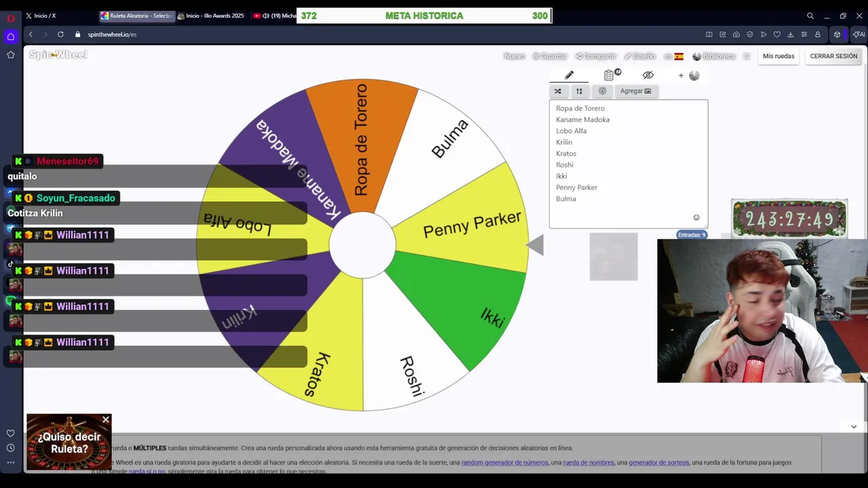The image size is (868, 488).
Task: Expand the page section chevron
Action: pyautogui.click(x=854, y=426)
